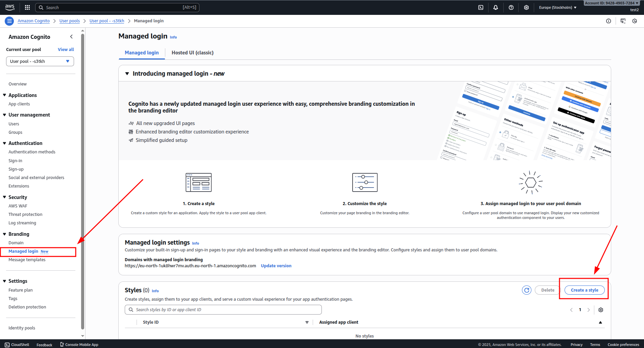The width and height of the screenshot is (644, 348).
Task: Open the current user pool selector
Action: (40, 61)
